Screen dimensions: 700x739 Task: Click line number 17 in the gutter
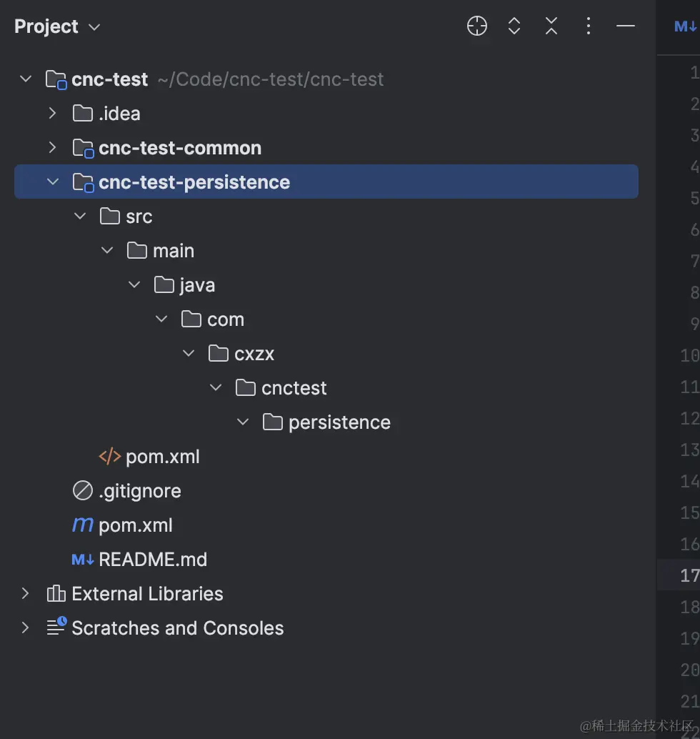coord(689,575)
